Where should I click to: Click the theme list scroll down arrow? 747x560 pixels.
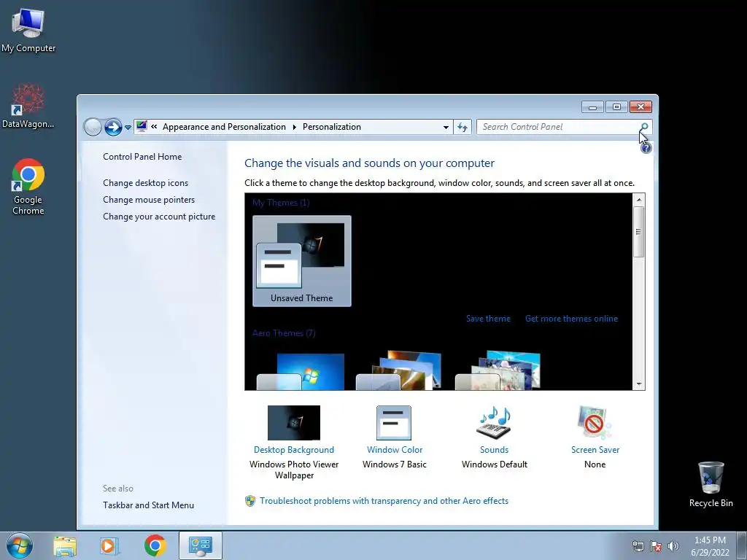pos(639,384)
